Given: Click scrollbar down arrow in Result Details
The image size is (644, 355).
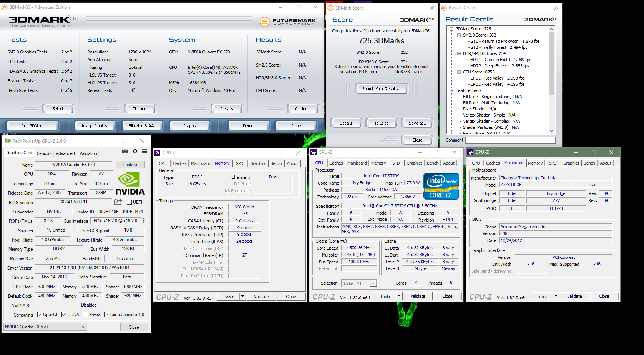Looking at the screenshot, I should (x=551, y=131).
